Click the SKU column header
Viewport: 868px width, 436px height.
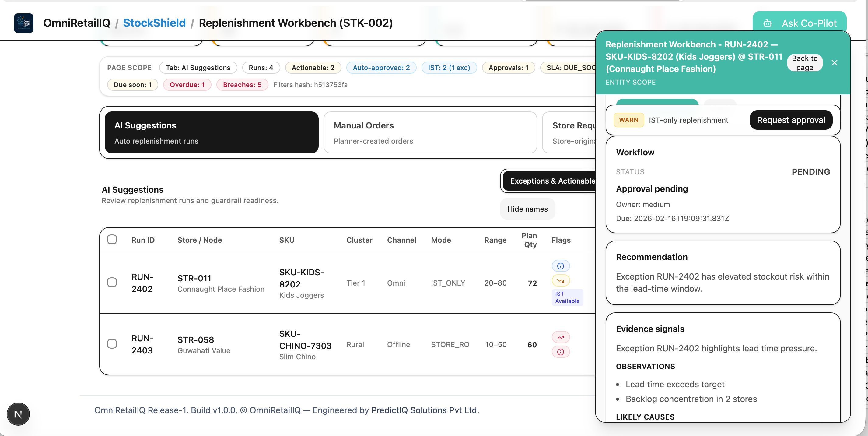[286, 240]
